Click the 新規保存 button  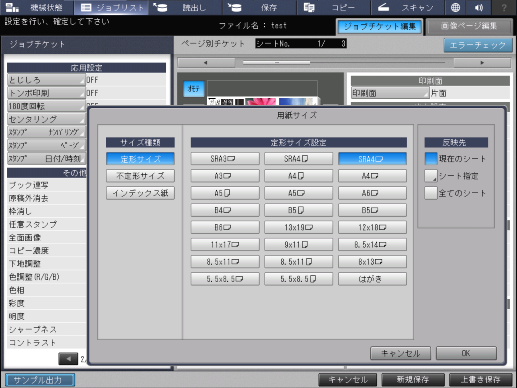point(413,380)
